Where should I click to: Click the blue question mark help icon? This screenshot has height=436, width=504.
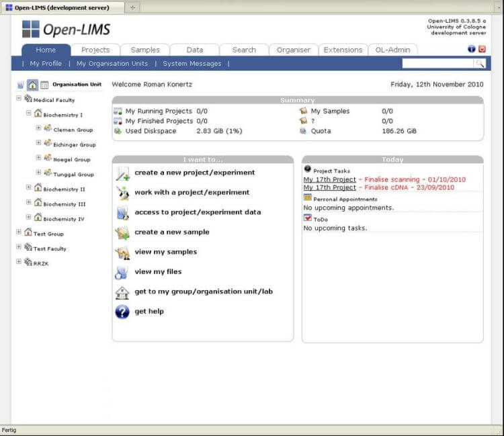122,312
